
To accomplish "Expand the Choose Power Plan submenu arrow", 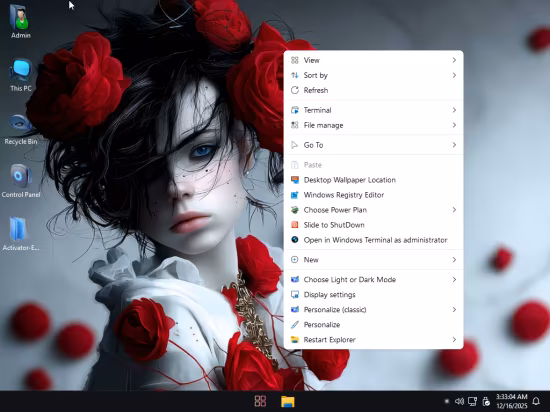I will pyautogui.click(x=454, y=210).
